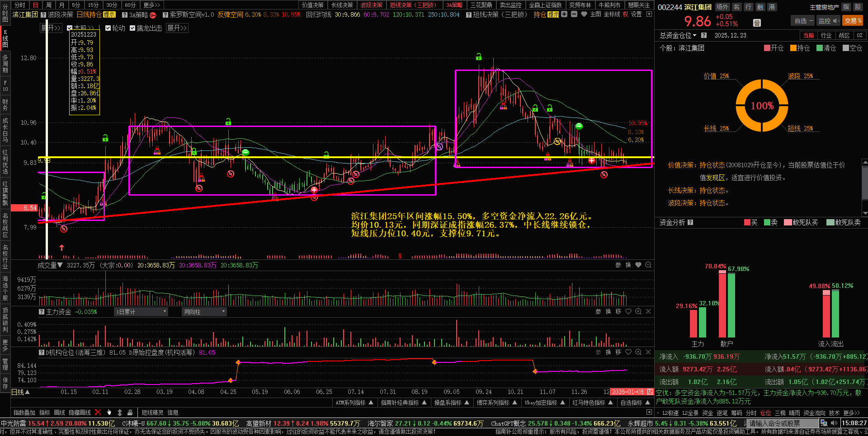This screenshot has width=868, height=436.
Task: Click calendar icon beside date 2026-01-08
Action: point(650,392)
